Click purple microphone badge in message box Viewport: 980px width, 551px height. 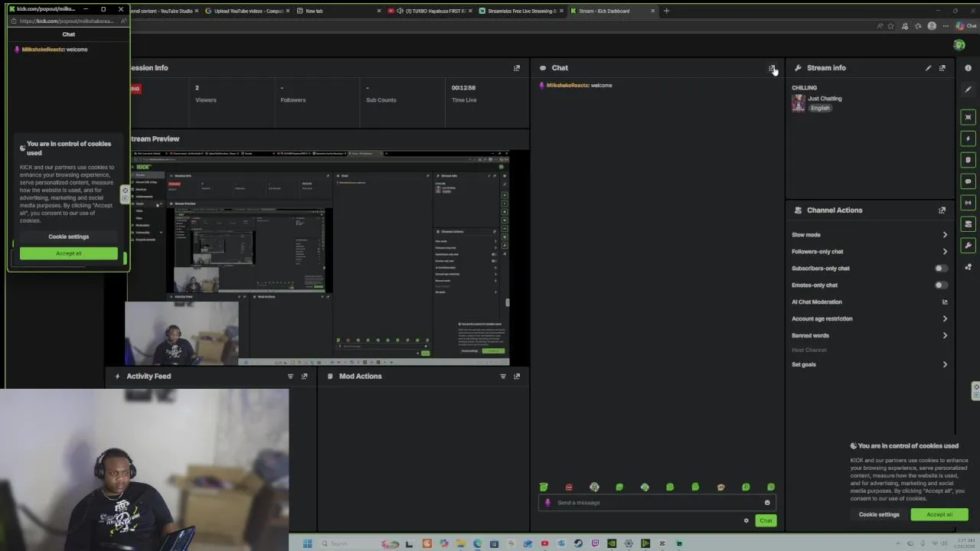547,503
